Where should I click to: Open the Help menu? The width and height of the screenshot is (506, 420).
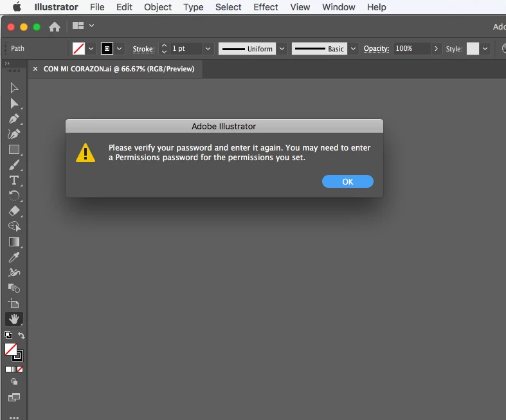tap(376, 7)
